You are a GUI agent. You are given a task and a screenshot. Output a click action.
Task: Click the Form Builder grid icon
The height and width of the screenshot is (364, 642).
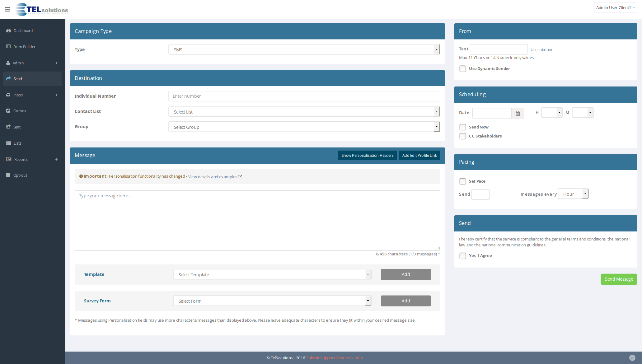coord(8,47)
